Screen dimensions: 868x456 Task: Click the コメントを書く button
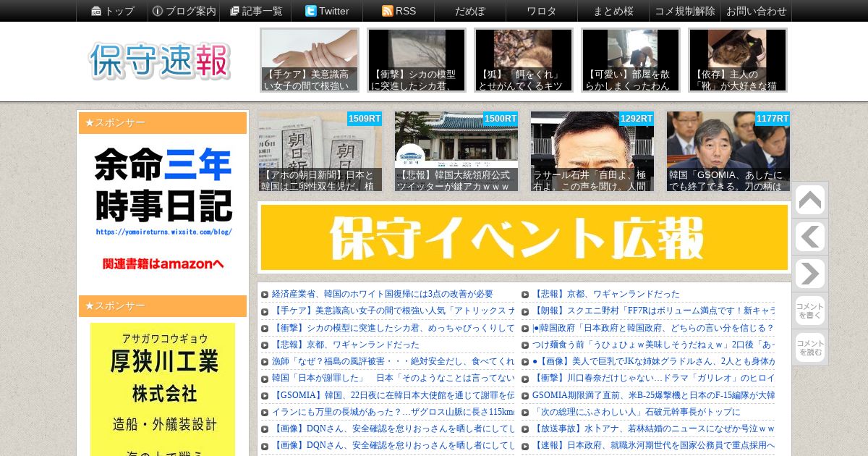click(810, 311)
